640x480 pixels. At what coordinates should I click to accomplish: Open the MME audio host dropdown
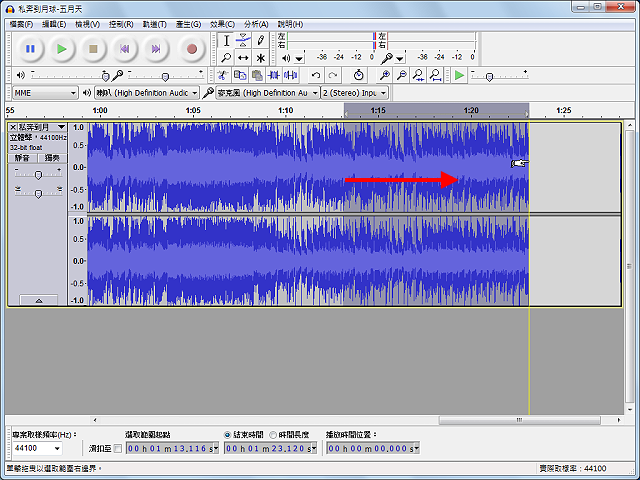point(45,93)
